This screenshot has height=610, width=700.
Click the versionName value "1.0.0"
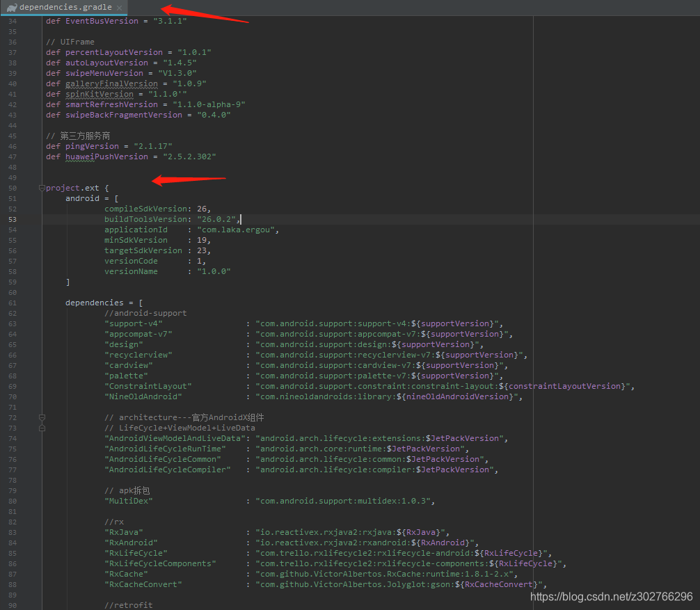[x=214, y=272]
